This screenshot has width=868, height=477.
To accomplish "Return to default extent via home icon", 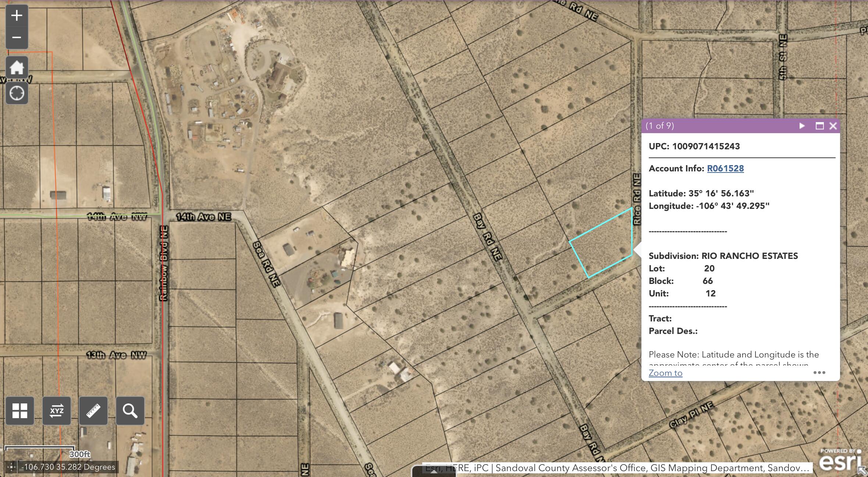I will click(17, 67).
